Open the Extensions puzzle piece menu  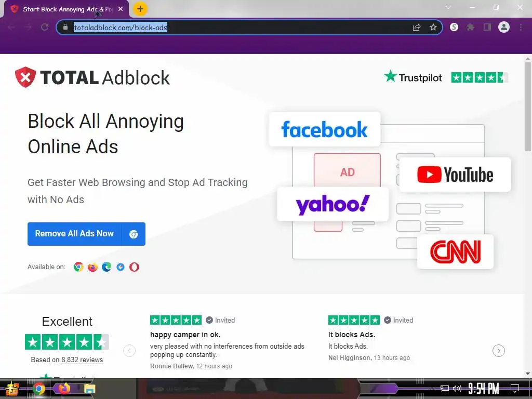tap(471, 27)
